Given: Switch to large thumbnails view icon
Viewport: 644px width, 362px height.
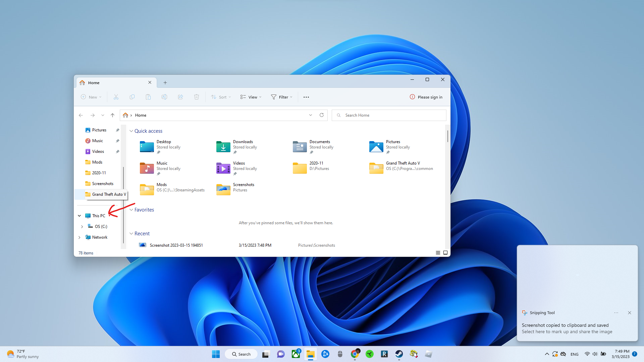Looking at the screenshot, I should coord(445,253).
